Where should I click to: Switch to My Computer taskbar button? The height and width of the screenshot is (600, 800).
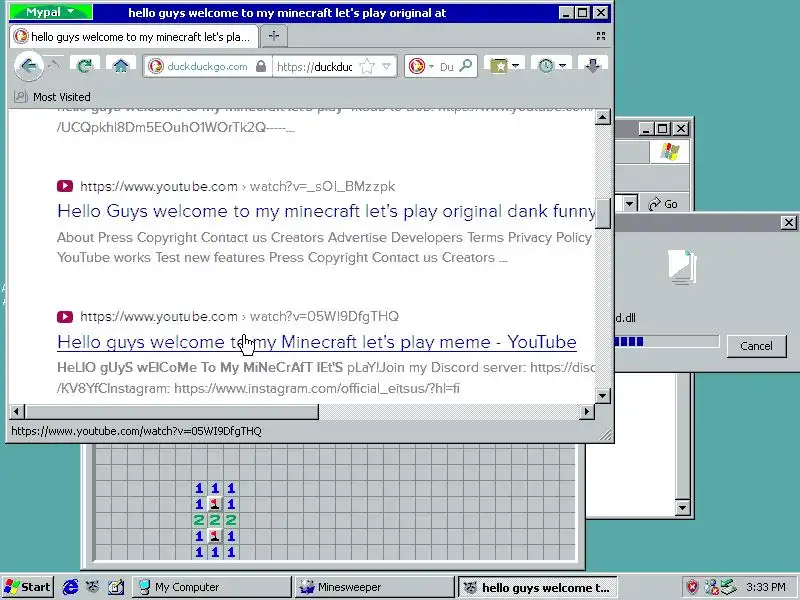pyautogui.click(x=212, y=587)
